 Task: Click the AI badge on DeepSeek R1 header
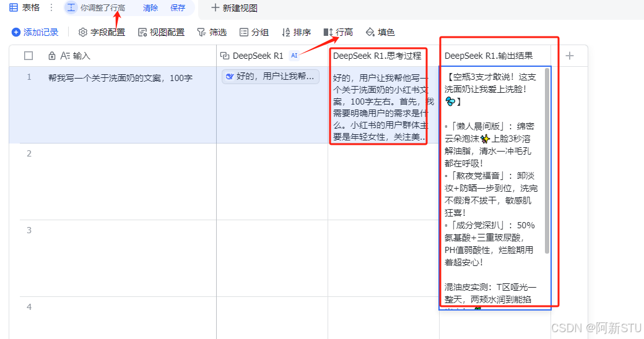coord(294,56)
